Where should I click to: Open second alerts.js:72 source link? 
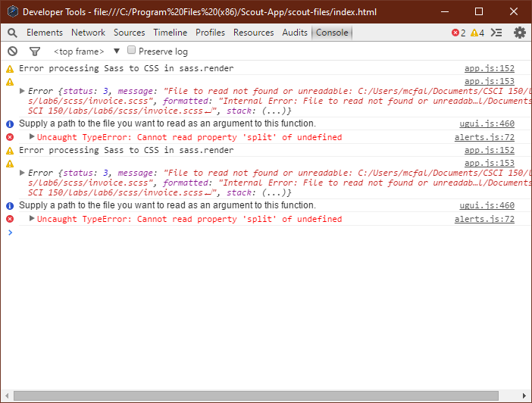tap(484, 219)
